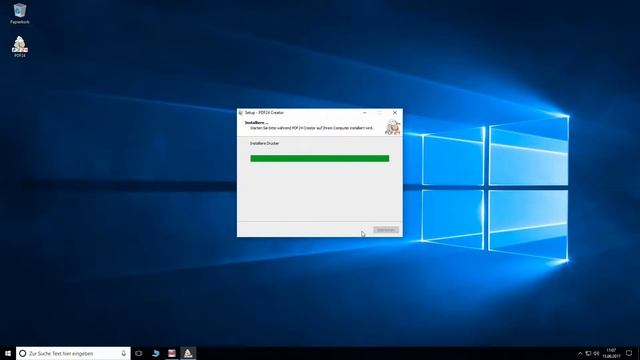Click the 'Installiere ...' bold heading
640x360 pixels.
[256, 122]
